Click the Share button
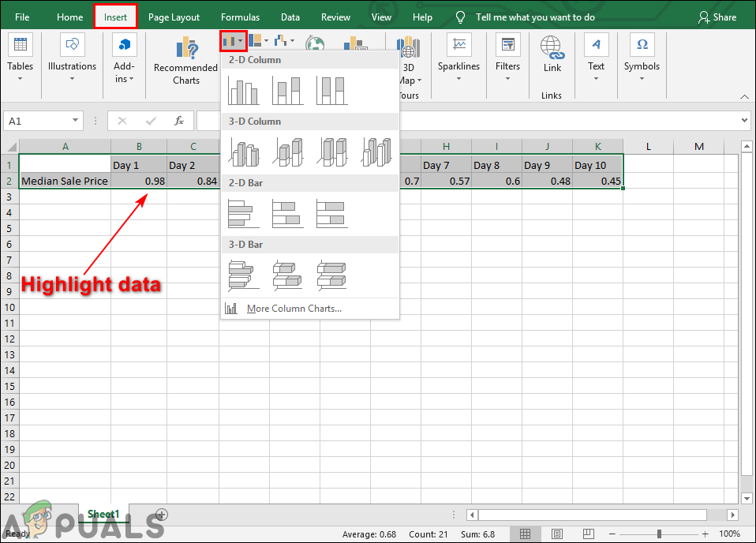 717,17
